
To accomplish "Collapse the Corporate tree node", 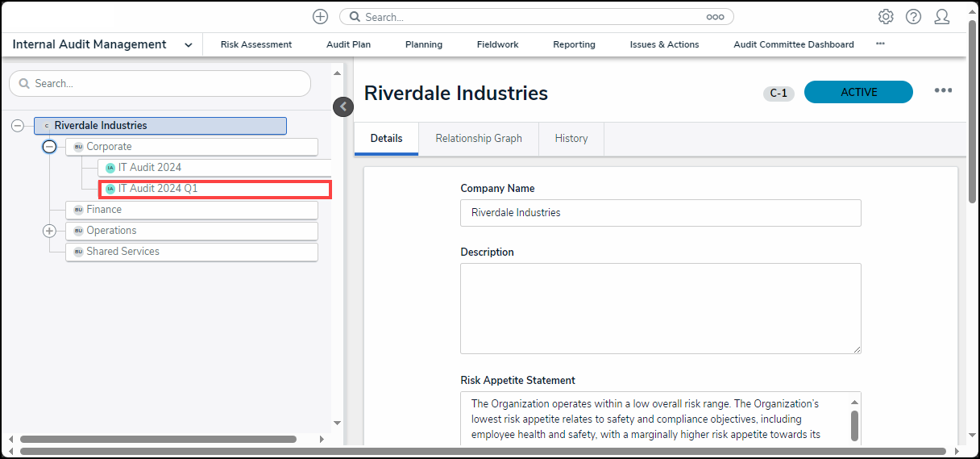I will click(x=49, y=147).
